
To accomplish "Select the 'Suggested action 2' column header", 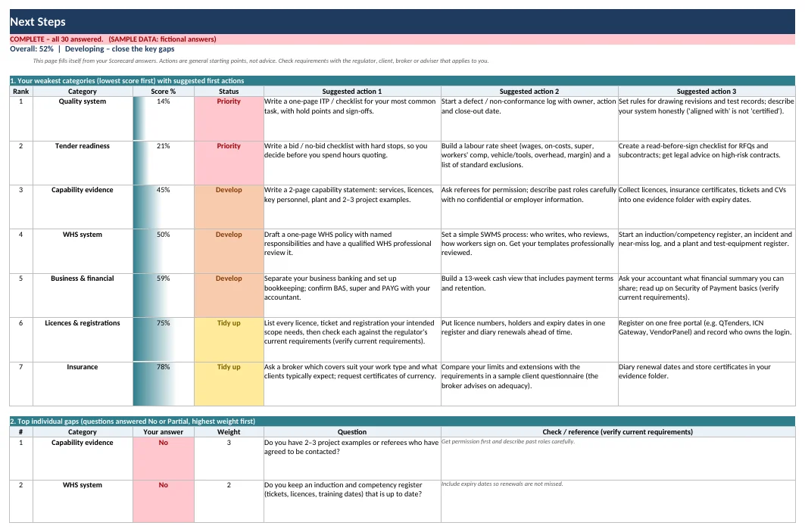I will (x=529, y=92).
